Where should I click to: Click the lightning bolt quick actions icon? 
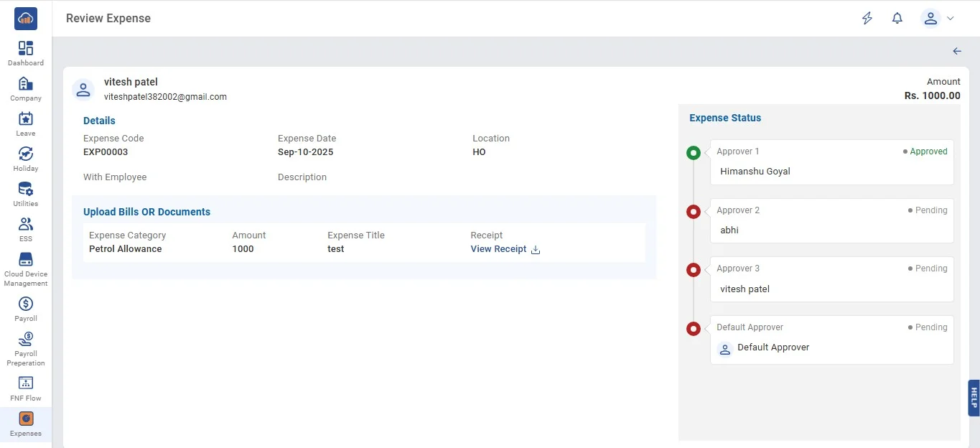pyautogui.click(x=867, y=19)
